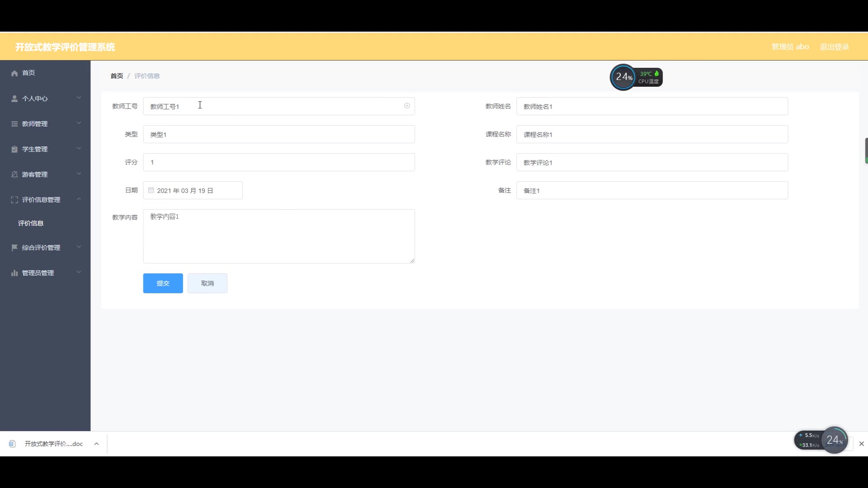Click the bar chart icon beside 管理员管理

point(14,273)
